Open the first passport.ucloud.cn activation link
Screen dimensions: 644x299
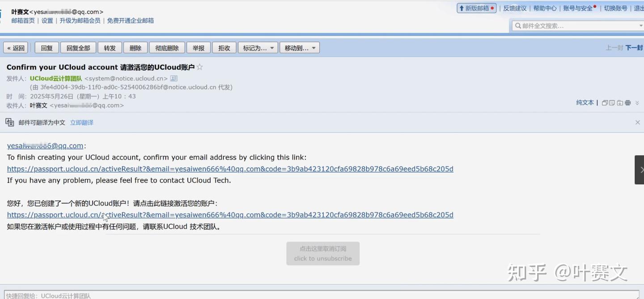coord(230,169)
